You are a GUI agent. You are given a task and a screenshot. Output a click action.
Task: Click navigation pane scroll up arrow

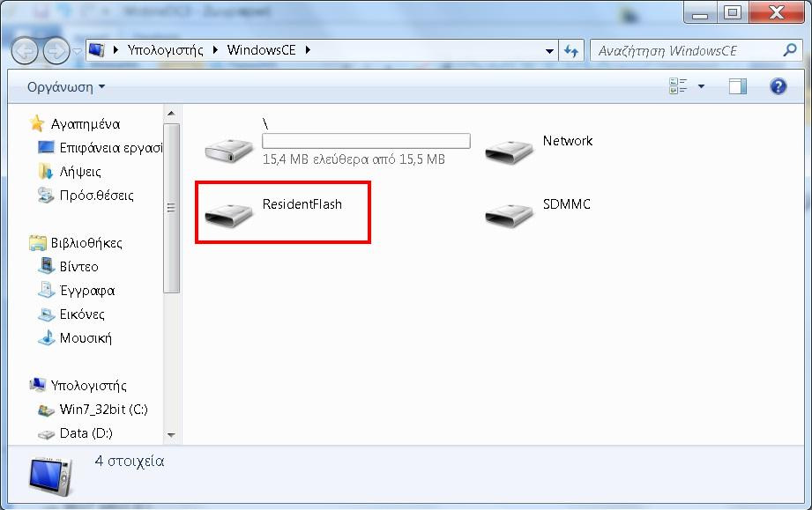coord(171,114)
